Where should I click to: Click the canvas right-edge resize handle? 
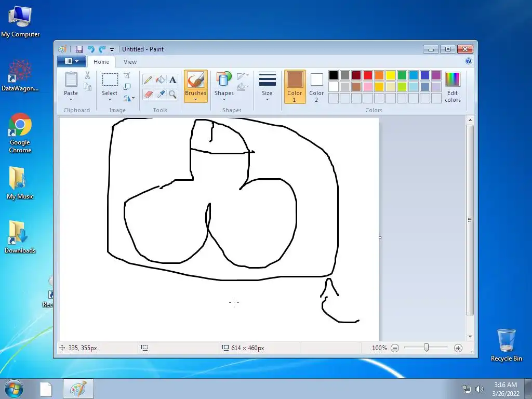380,237
